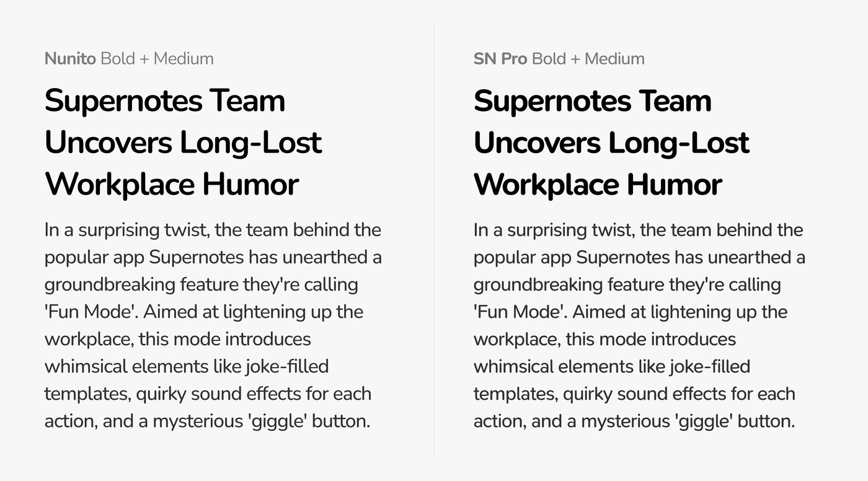This screenshot has width=868, height=481.
Task: Select 'Uncovers Long-Lost' heading line in SN Pro sample
Action: [611, 143]
